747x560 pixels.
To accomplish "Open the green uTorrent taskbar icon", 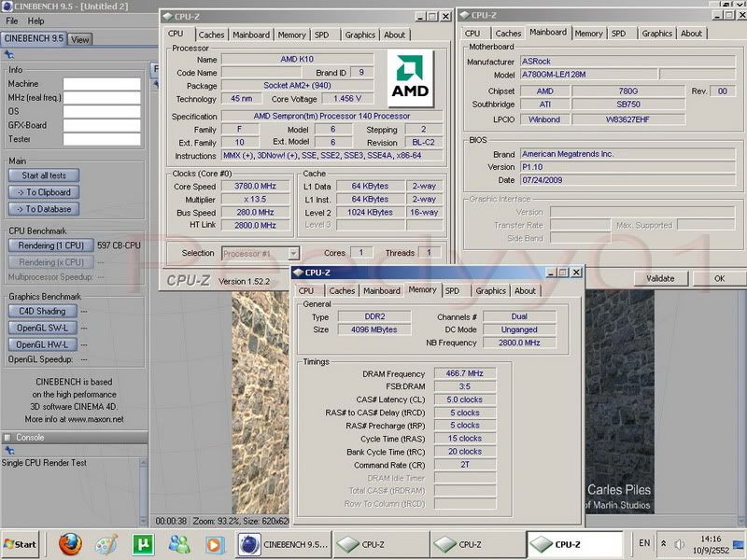I will pos(143,544).
